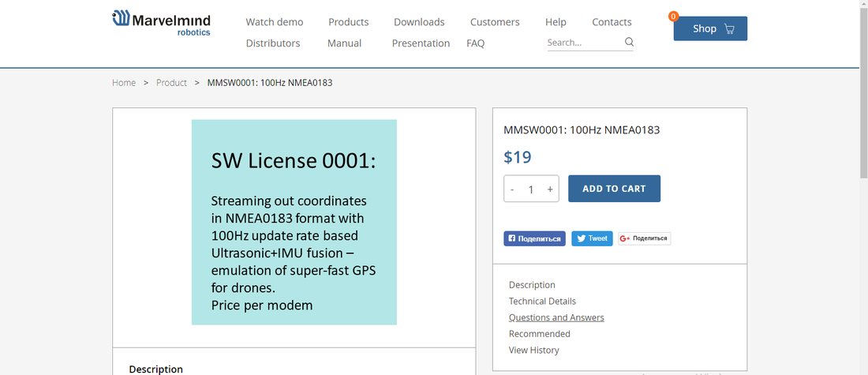Click the quantity number field
Screen dimensions: 868x375
(x=531, y=189)
